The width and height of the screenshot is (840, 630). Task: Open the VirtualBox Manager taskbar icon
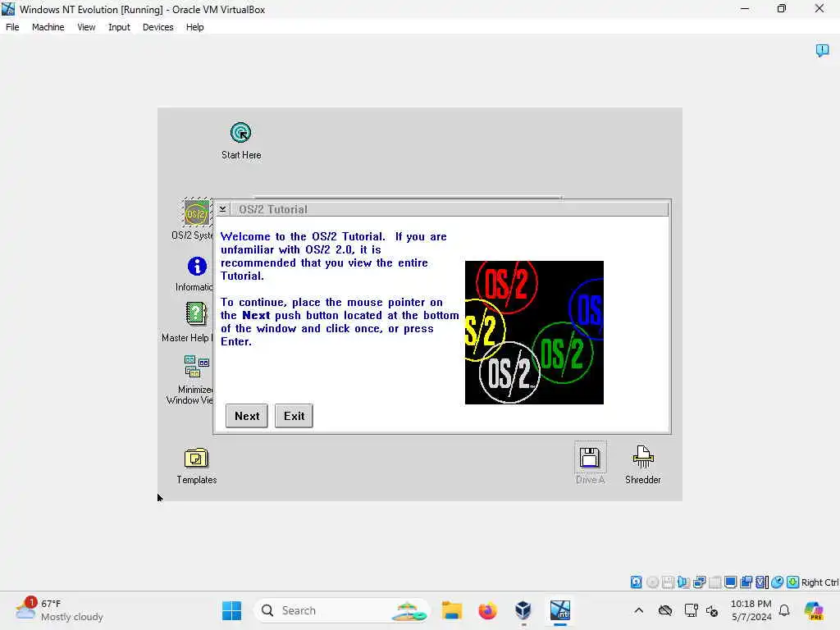[523, 610]
